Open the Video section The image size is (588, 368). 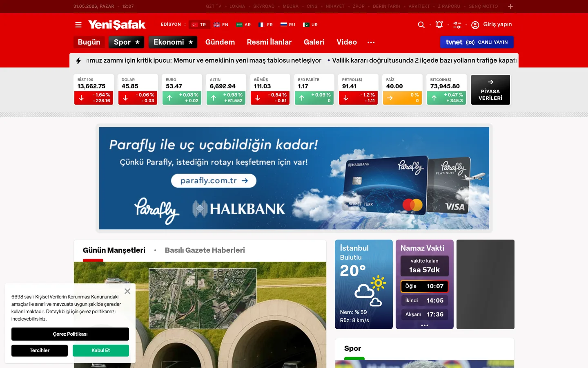click(347, 42)
